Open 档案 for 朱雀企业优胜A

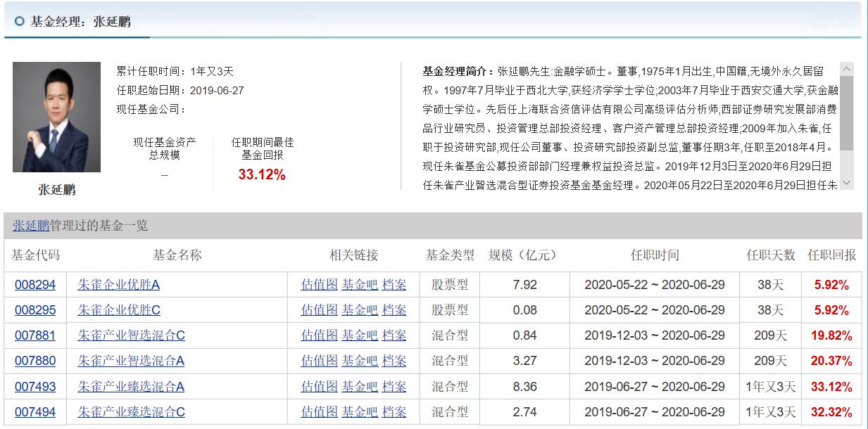click(x=394, y=285)
